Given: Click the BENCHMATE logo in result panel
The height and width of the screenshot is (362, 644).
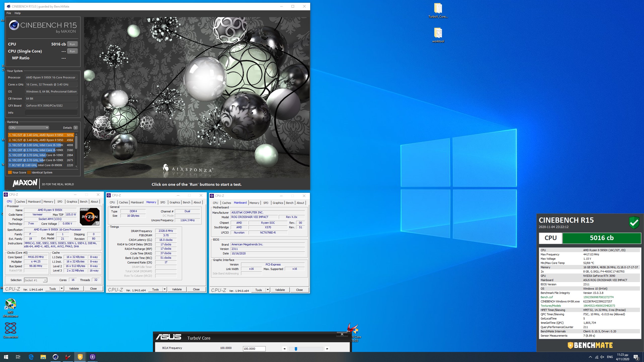Looking at the screenshot, I should click(590, 345).
